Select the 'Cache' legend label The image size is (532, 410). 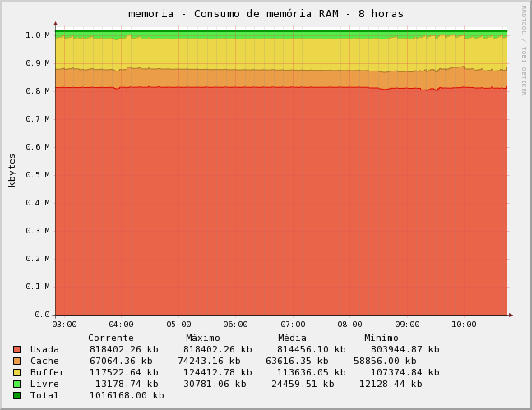[44, 362]
